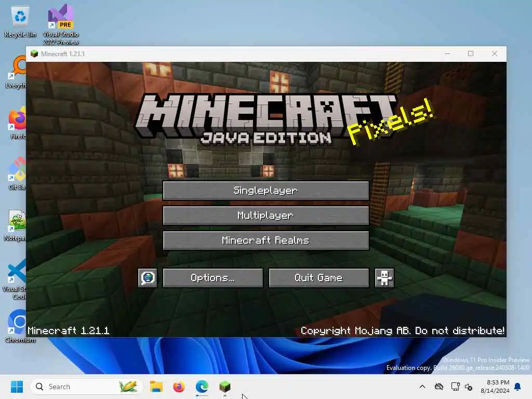The height and width of the screenshot is (399, 532).
Task: Open Microsoft Edge from the taskbar
Action: click(x=202, y=387)
